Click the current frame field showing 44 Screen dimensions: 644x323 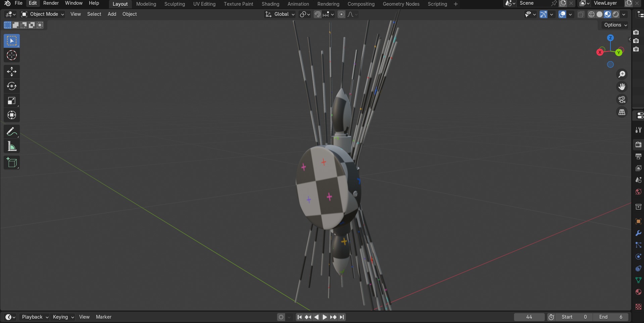pyautogui.click(x=529, y=317)
